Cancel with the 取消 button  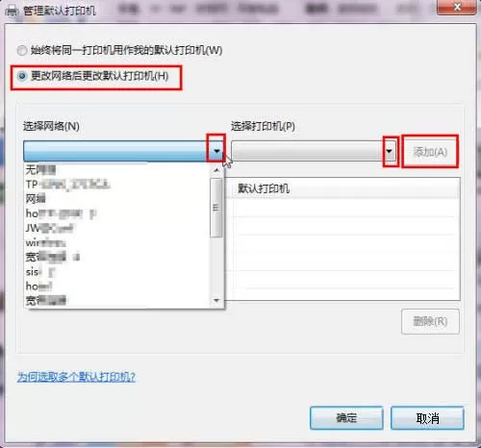[427, 418]
